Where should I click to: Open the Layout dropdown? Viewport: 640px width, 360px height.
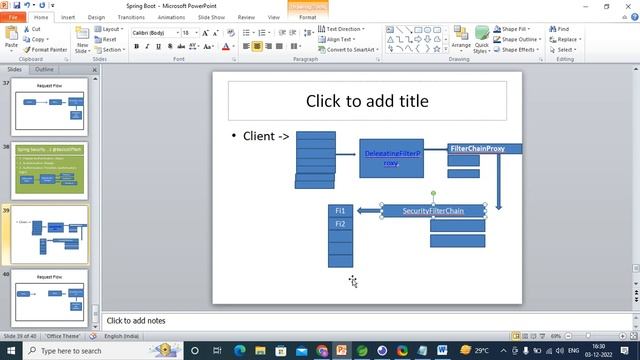[x=109, y=29]
